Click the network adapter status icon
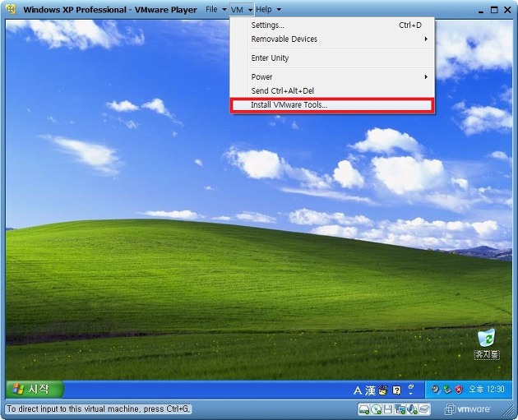The image size is (518, 420). [400, 409]
